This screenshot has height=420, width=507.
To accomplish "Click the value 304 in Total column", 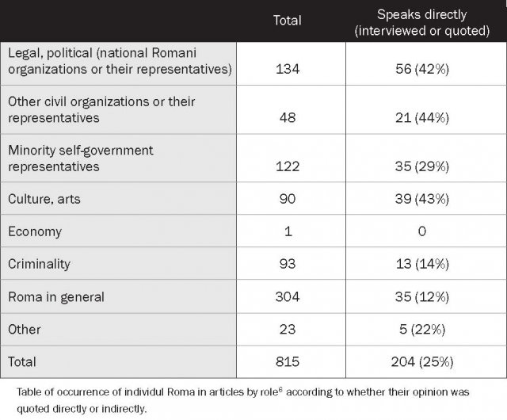I will [288, 297].
